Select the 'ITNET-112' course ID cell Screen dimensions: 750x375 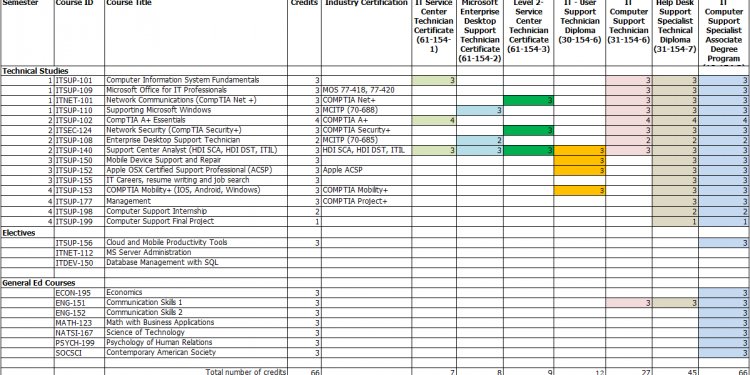pos(79,253)
